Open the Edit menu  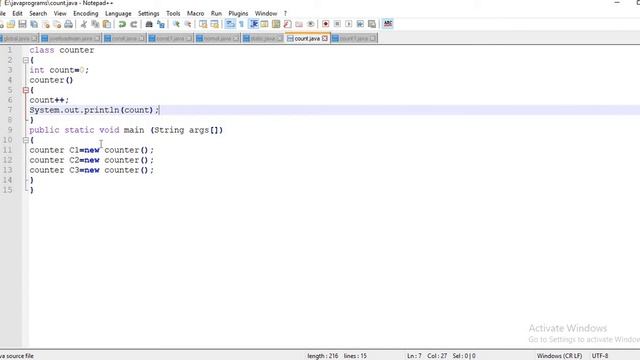pos(18,13)
